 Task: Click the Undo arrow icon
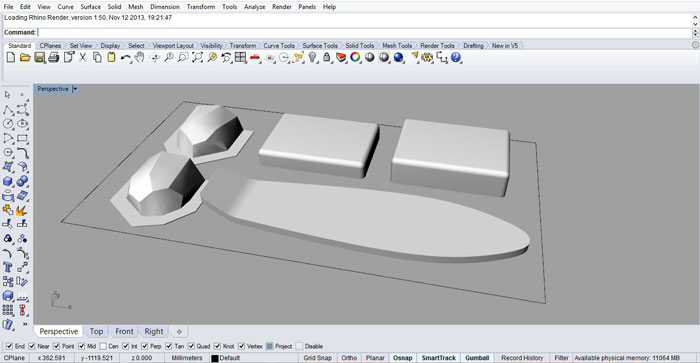[x=125, y=57]
